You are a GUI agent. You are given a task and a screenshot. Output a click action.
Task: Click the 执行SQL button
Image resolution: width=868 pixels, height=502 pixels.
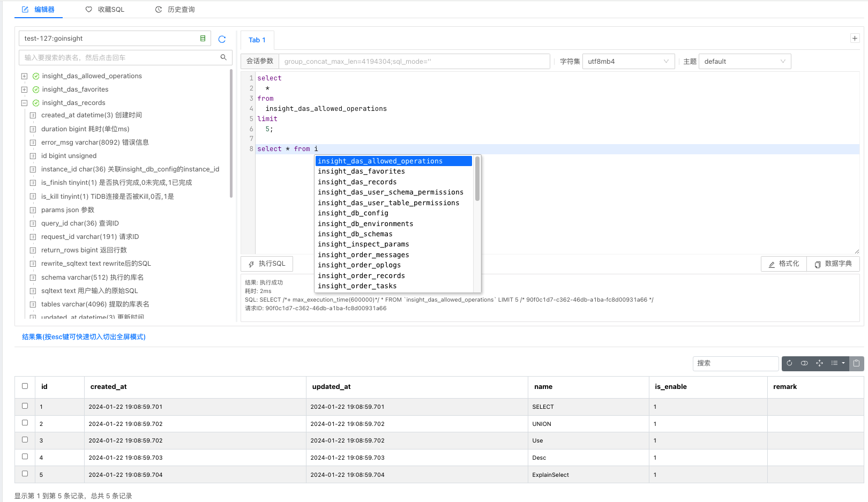point(267,264)
